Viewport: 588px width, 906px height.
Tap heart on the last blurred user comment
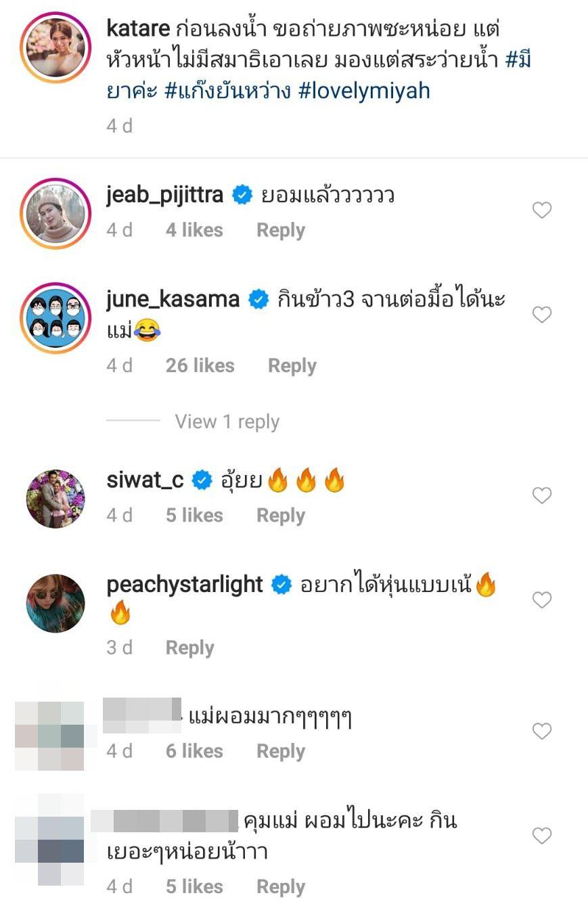pos(542,836)
